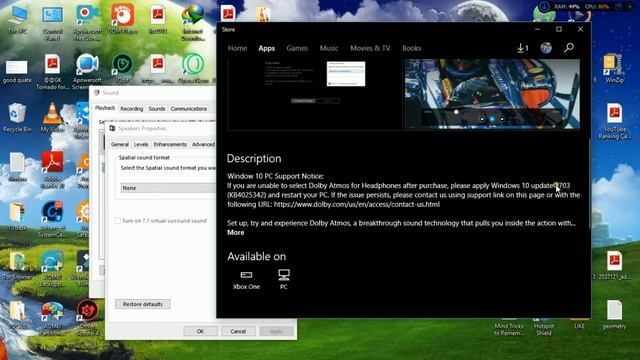This screenshot has width=640, height=360.
Task: Open the geometry file icon
Action: coord(614,314)
